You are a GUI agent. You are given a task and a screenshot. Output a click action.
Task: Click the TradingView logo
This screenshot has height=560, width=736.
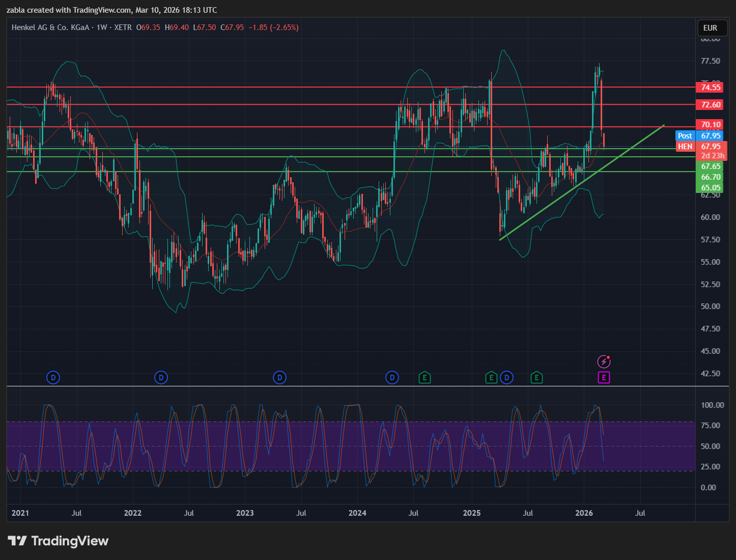(x=58, y=541)
